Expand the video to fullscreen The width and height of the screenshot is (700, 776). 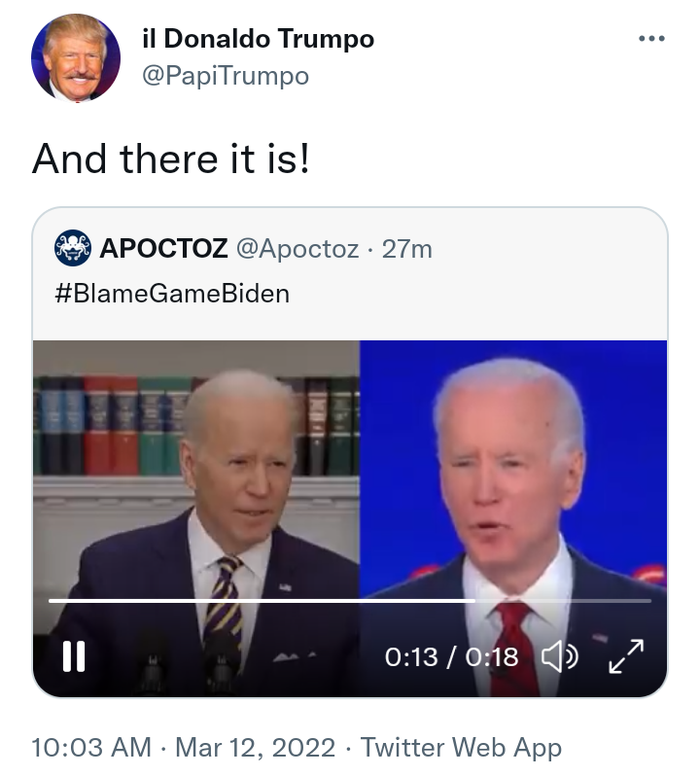(x=626, y=656)
